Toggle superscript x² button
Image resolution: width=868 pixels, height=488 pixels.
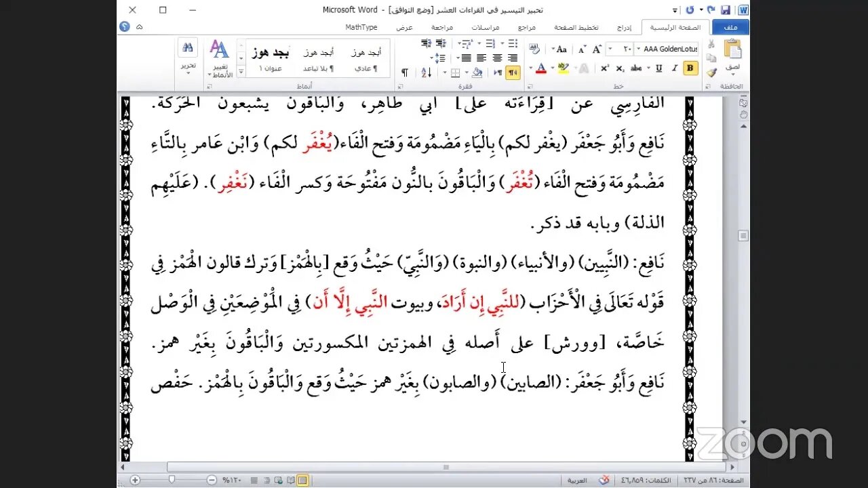click(604, 68)
